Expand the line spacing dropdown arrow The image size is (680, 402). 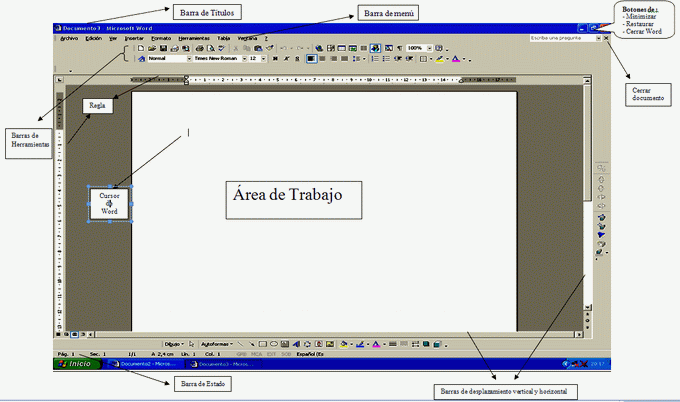[364, 59]
